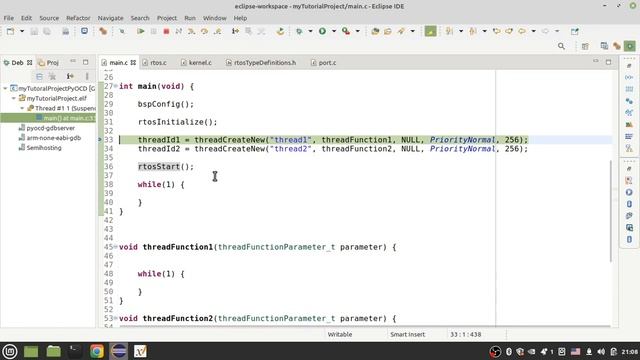Viewport: 640px width, 360px height.
Task: Click Step Into in toolbar
Action: click(191, 31)
